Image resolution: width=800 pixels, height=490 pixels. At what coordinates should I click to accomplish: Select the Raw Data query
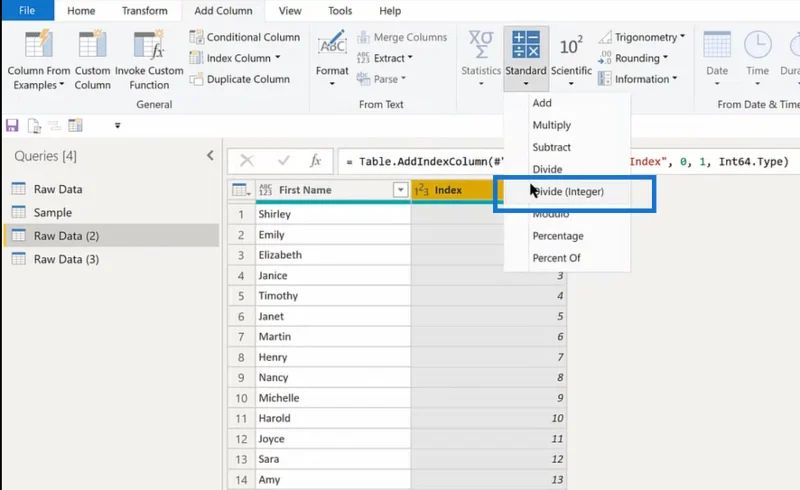pos(111,189)
